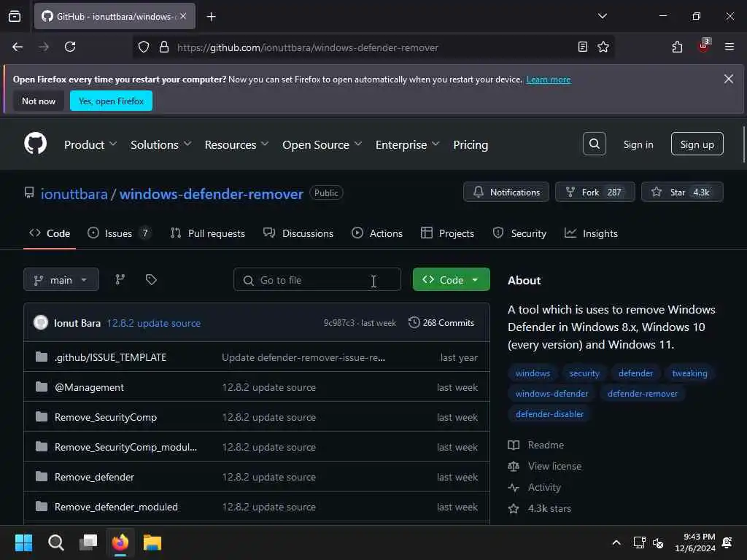
Task: Click Ionut Bara's avatar image
Action: coord(41,322)
